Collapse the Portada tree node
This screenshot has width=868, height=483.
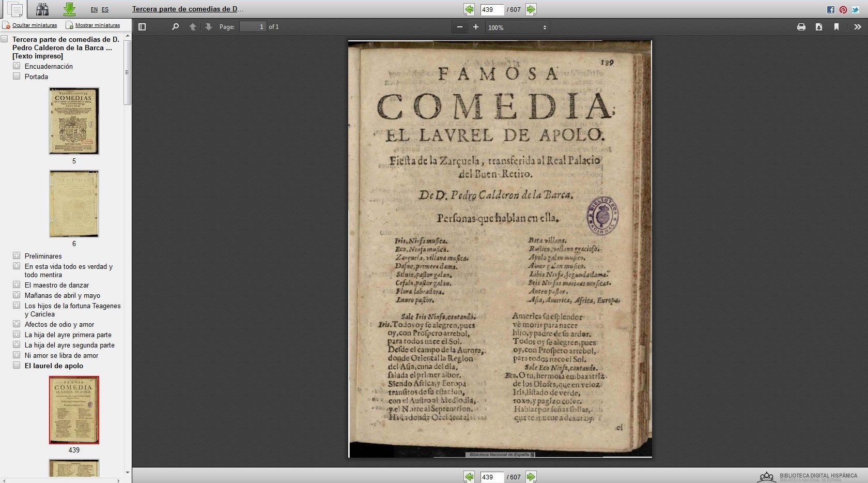click(x=17, y=77)
